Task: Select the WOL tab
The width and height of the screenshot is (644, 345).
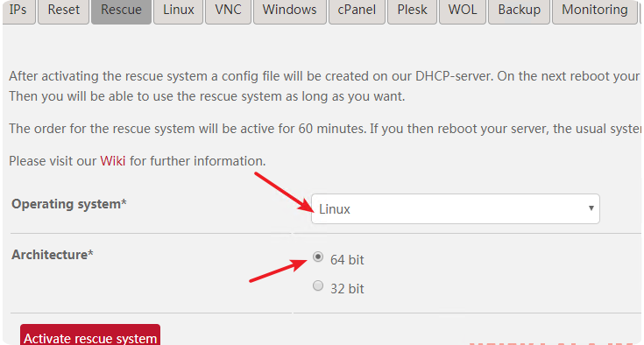Action: (463, 11)
